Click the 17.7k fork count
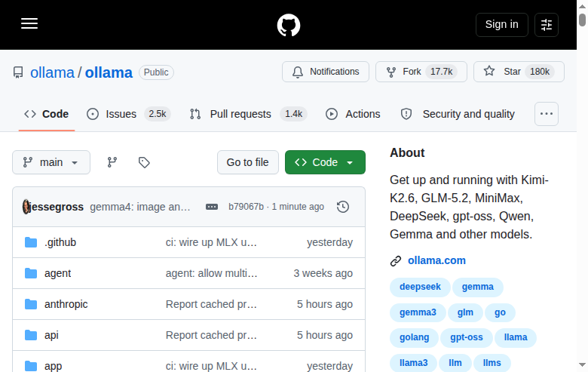This screenshot has height=372, width=588. [441, 72]
